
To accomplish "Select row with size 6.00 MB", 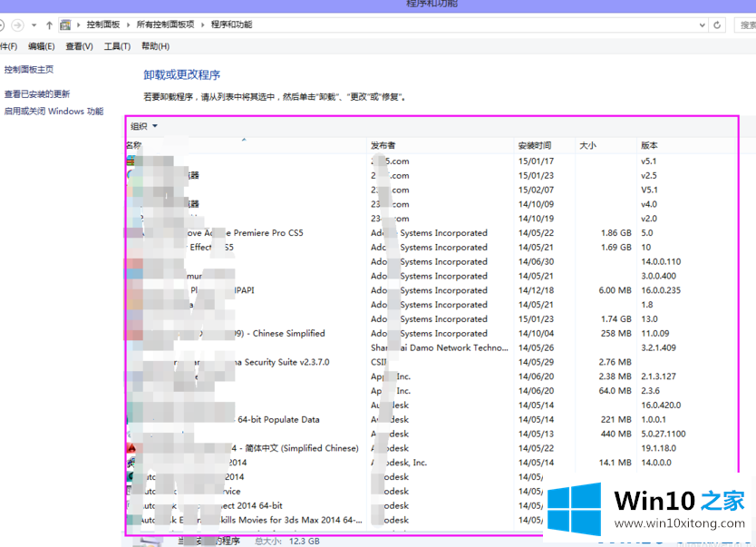I will (431, 290).
